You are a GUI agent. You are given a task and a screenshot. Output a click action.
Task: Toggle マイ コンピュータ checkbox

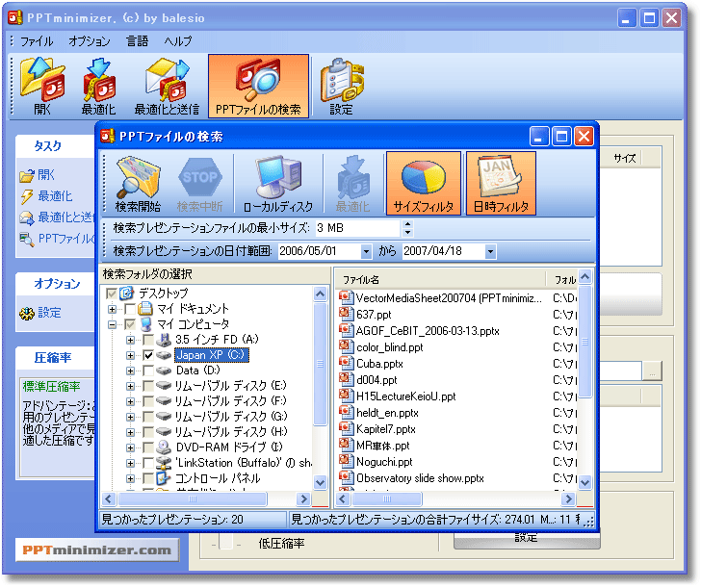130,324
